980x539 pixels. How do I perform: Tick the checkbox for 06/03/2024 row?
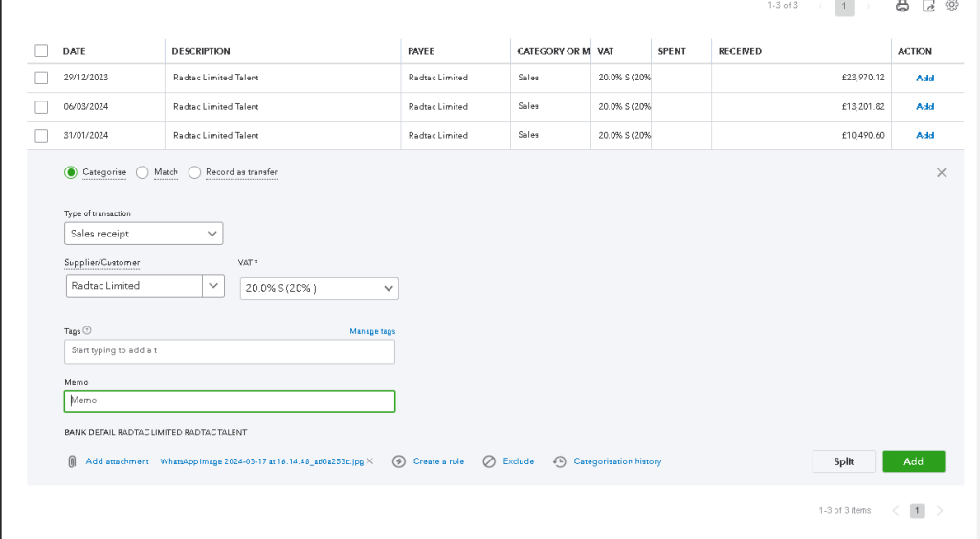(41, 107)
